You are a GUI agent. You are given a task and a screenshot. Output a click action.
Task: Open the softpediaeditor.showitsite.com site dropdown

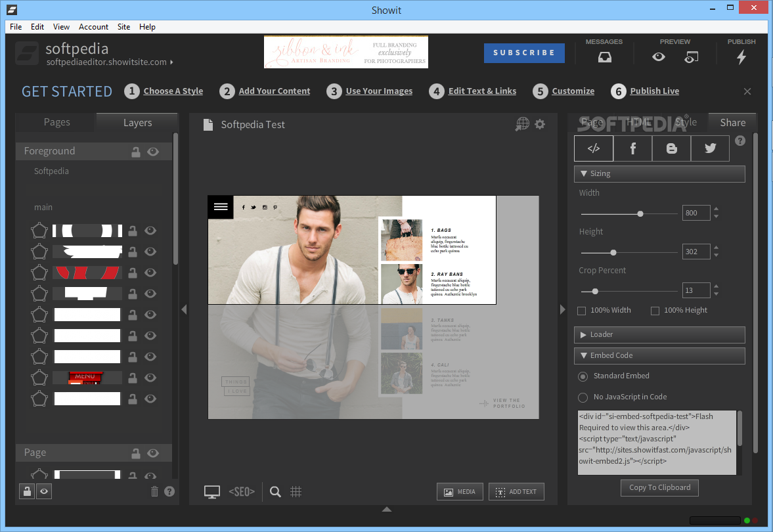point(110,62)
